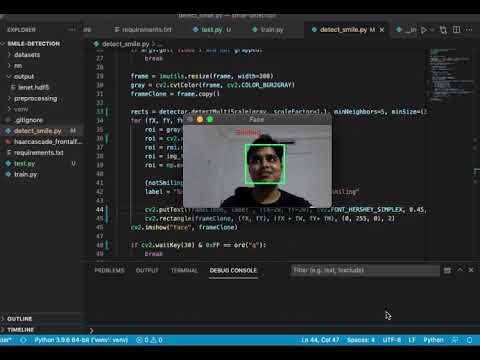The image size is (480, 360).
Task: Click line number 29 in the gutter
Action: point(100,76)
